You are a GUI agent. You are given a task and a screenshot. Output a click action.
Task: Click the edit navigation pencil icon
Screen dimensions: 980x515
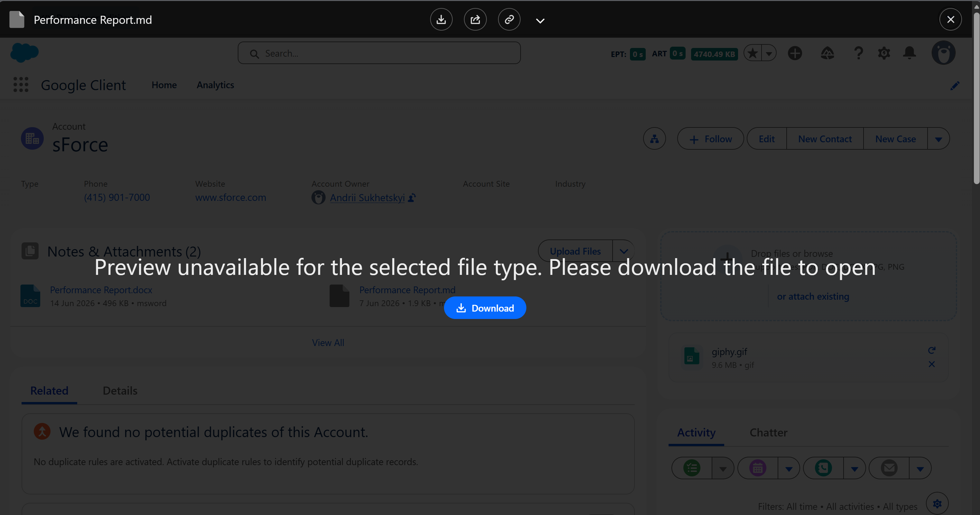coord(955,86)
